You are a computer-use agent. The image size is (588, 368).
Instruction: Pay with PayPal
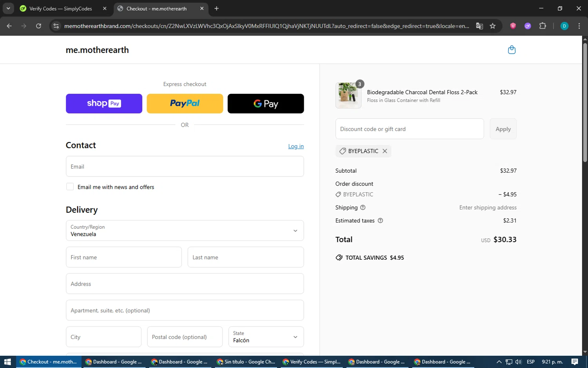point(185,104)
